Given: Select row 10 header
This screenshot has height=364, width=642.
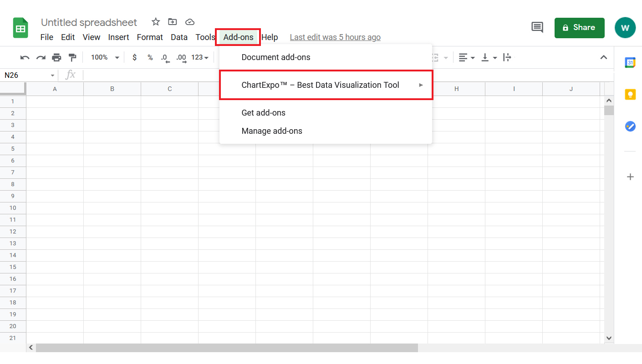Looking at the screenshot, I should [x=13, y=208].
